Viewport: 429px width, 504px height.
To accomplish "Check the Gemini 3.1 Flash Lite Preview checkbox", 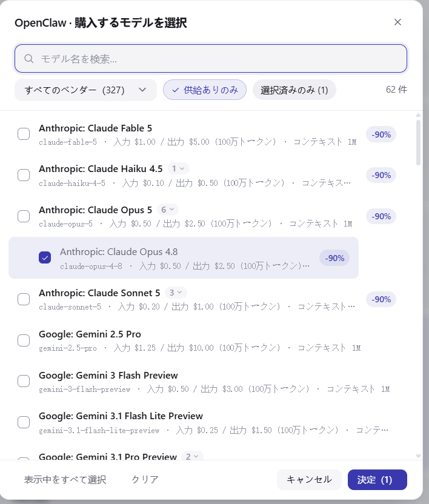I will tap(24, 422).
